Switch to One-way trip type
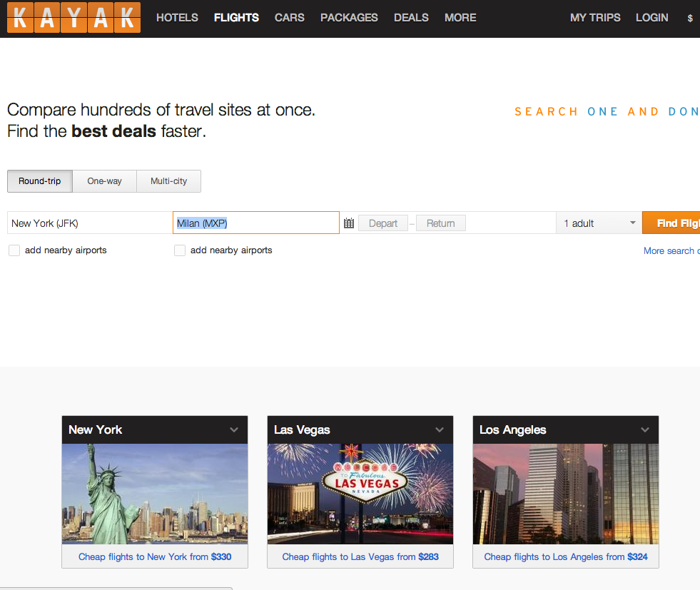This screenshot has height=590, width=700. coord(104,181)
